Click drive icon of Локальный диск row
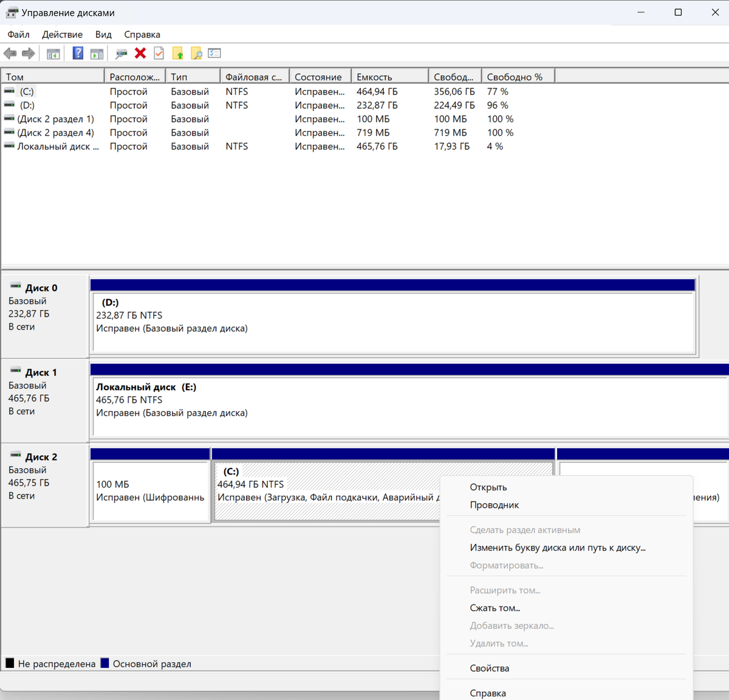The image size is (729, 700). pos(9,146)
